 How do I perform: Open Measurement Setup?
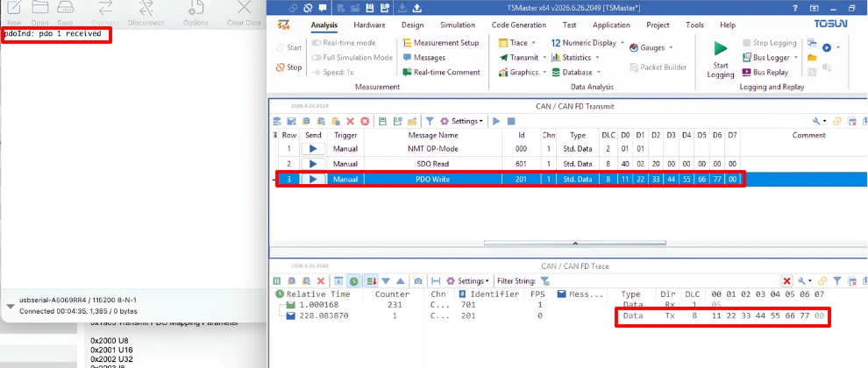click(x=440, y=43)
